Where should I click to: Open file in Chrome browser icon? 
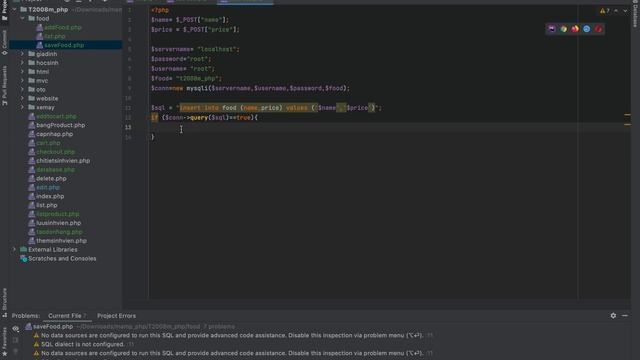563,29
